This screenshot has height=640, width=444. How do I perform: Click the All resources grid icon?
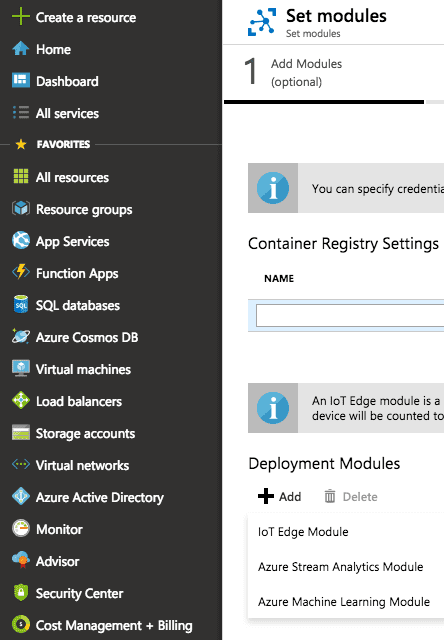coord(21,177)
